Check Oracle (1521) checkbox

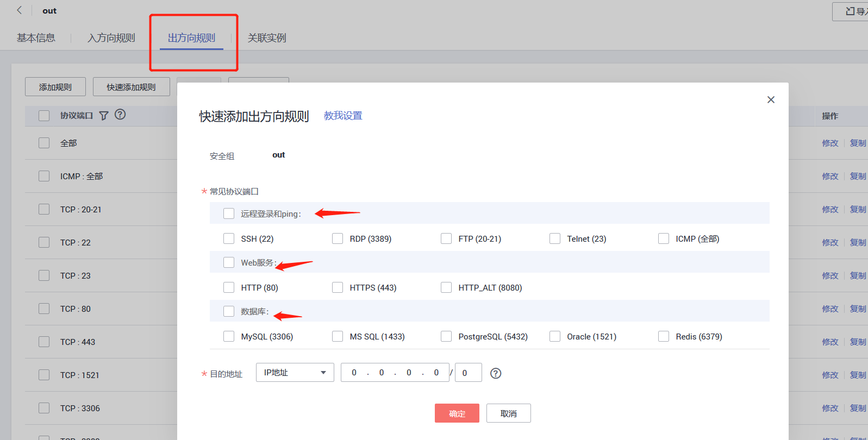pos(555,336)
